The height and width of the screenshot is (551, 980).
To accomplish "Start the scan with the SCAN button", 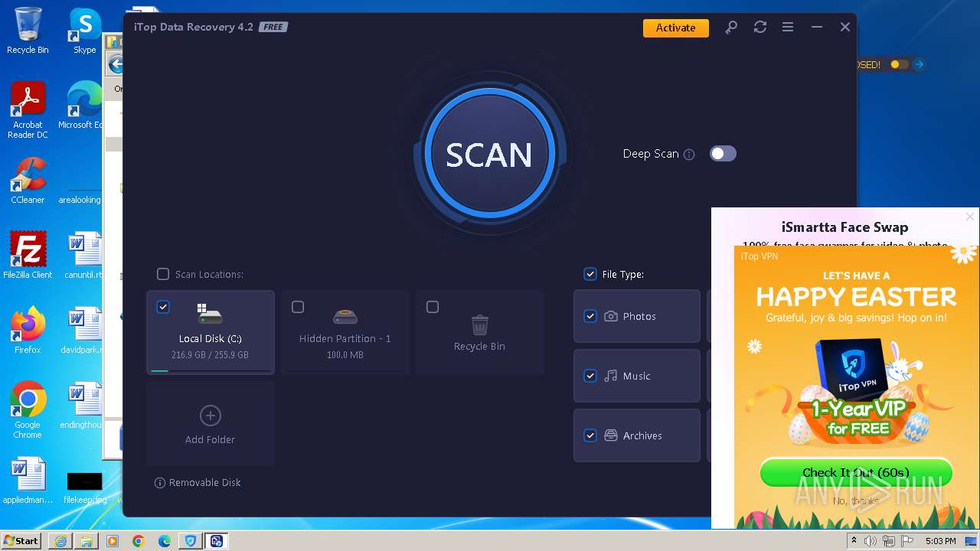I will pyautogui.click(x=488, y=154).
